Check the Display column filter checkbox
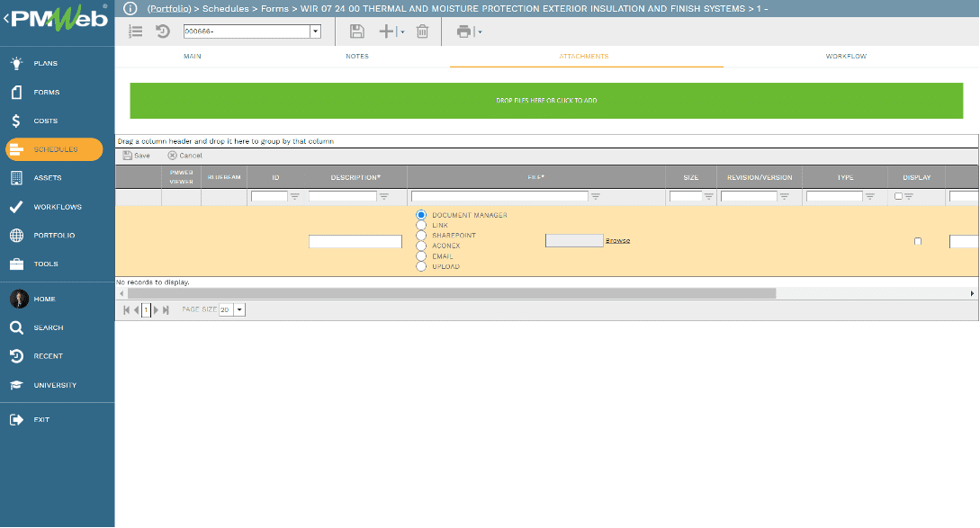The width and height of the screenshot is (980, 528). point(911,196)
